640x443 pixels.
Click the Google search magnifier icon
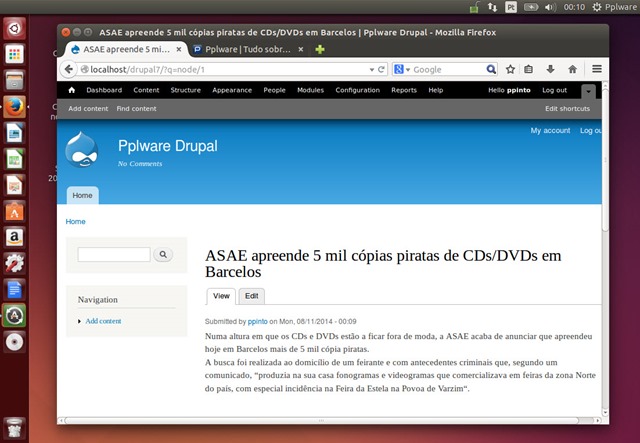(491, 69)
